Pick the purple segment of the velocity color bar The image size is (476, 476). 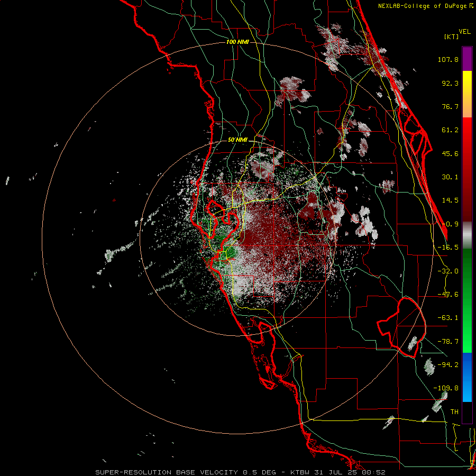tap(467, 59)
